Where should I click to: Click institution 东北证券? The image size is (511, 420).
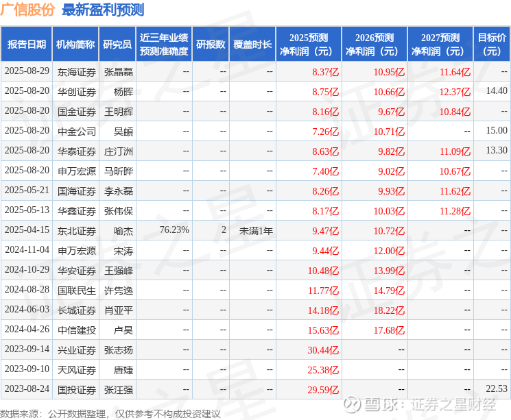click(x=77, y=231)
